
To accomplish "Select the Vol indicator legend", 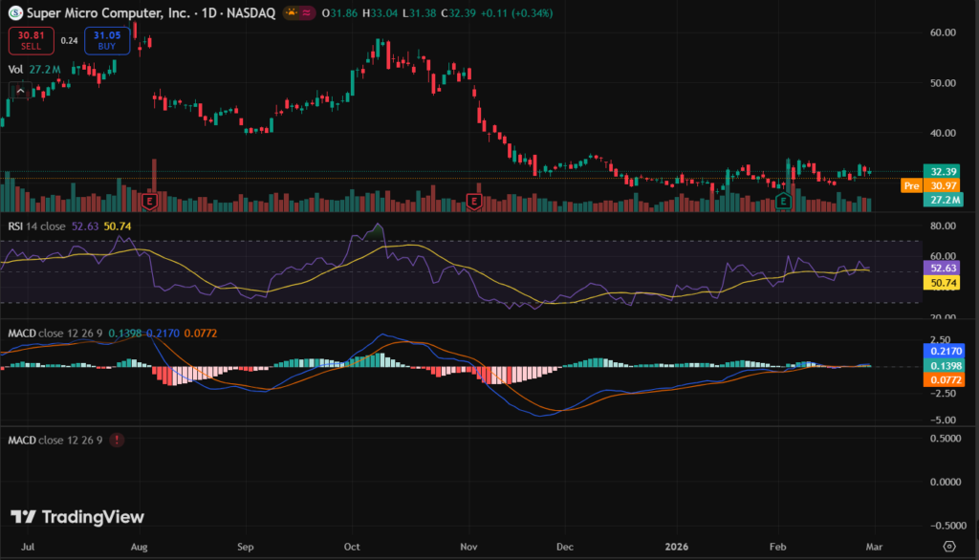I will (x=15, y=69).
